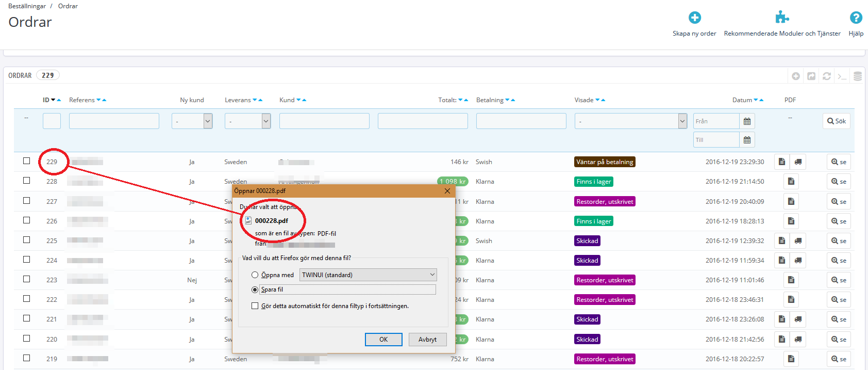View order 229 with its se button

[839, 162]
